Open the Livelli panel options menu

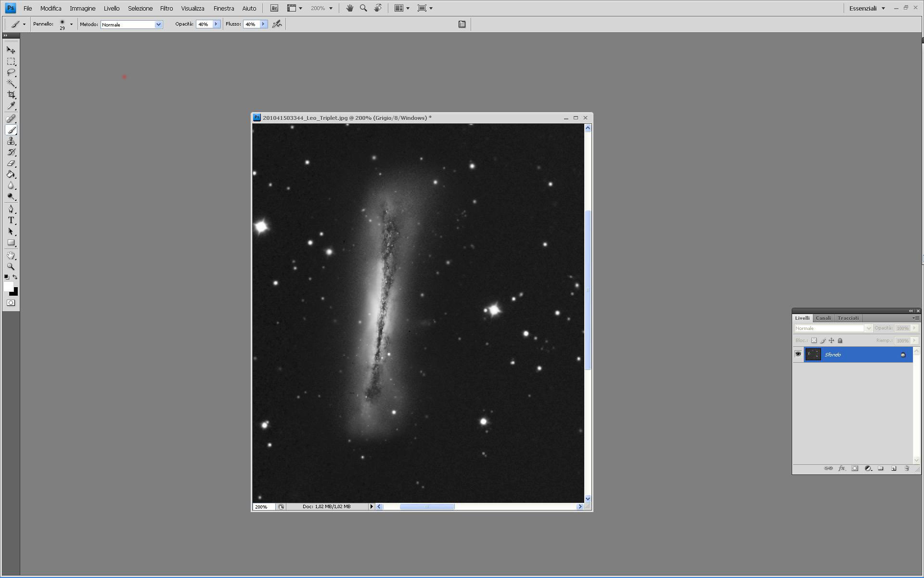tap(916, 318)
